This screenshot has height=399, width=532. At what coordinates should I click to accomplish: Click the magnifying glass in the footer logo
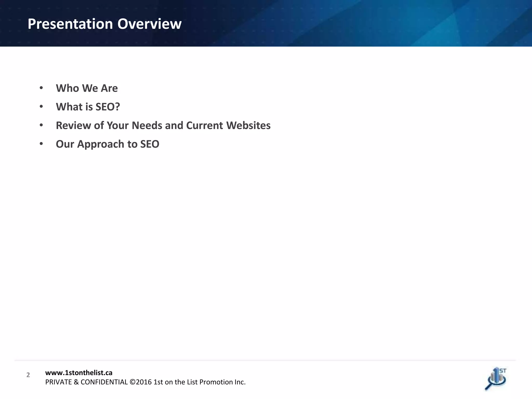pyautogui.click(x=490, y=385)
